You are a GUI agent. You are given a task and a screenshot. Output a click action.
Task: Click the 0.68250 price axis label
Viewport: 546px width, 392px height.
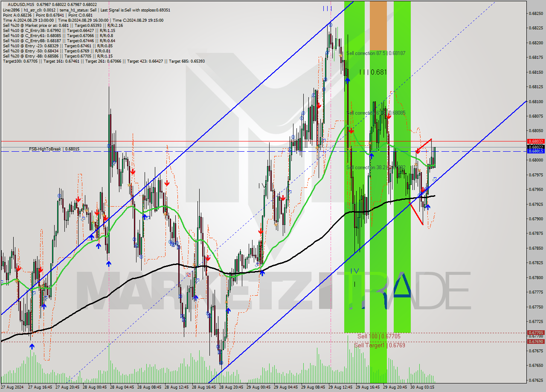pos(536,13)
